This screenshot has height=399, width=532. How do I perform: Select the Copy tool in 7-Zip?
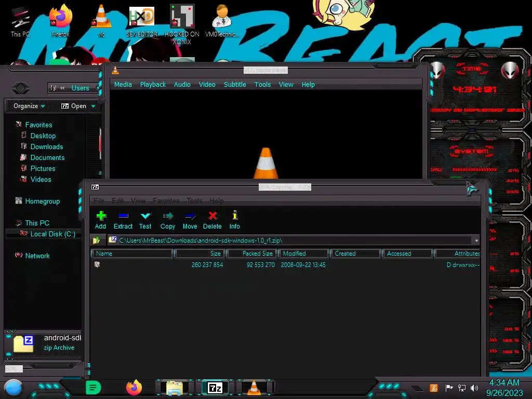tap(168, 220)
